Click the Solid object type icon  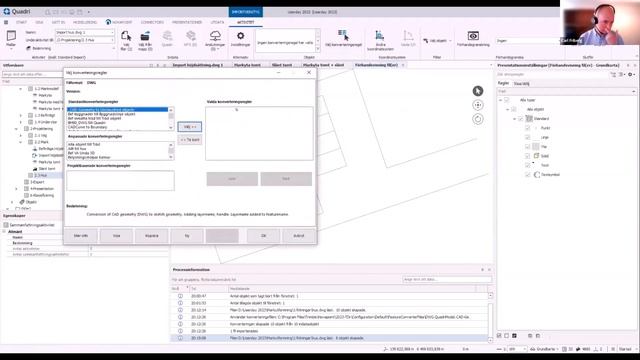point(536,156)
